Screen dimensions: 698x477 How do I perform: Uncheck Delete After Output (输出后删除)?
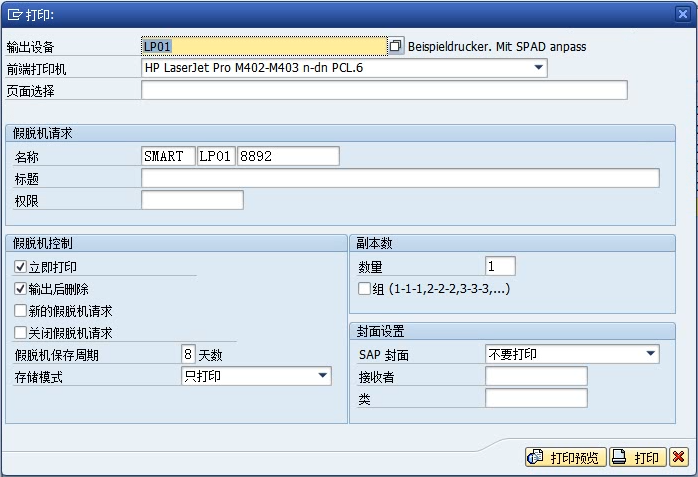coord(21,289)
